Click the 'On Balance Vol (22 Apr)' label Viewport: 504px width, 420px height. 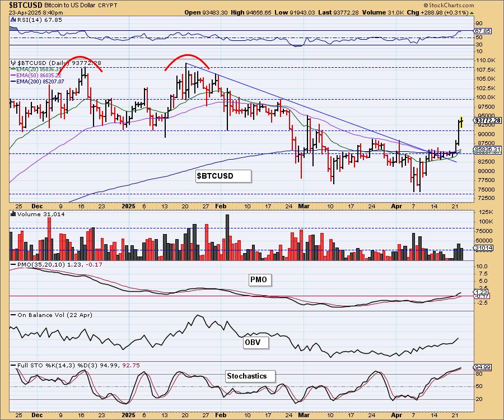pos(55,315)
